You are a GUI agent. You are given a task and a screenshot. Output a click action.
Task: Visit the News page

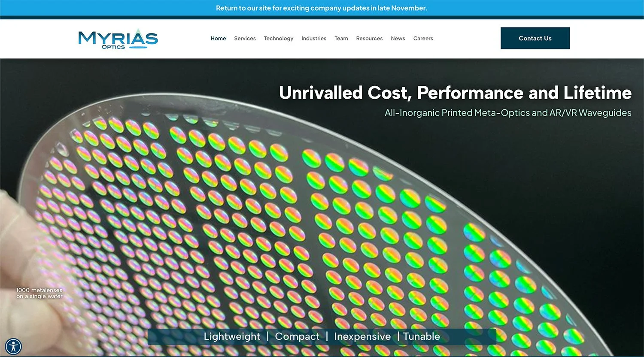click(x=398, y=38)
